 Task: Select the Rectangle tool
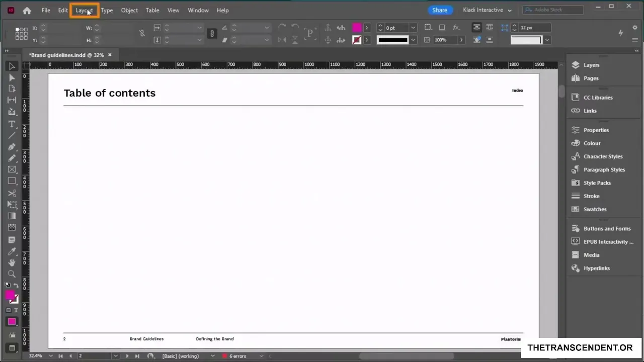(12, 181)
